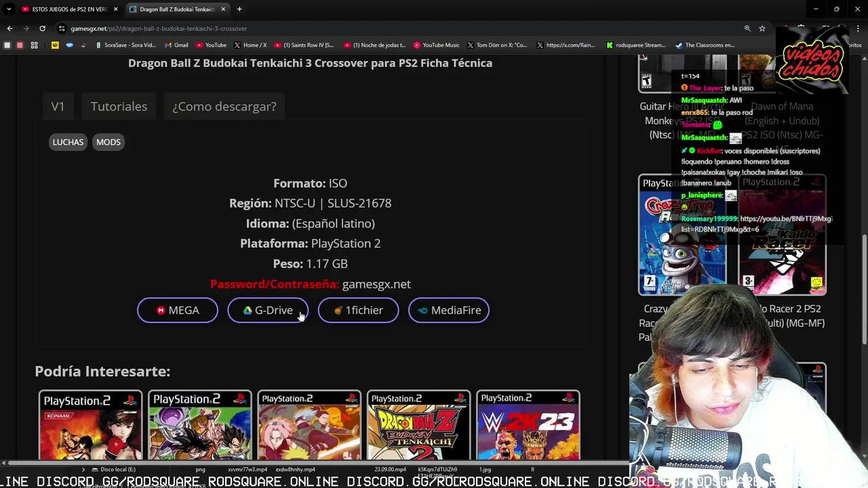The width and height of the screenshot is (868, 488).
Task: Open the YouTube Music bookmark
Action: pos(436,45)
